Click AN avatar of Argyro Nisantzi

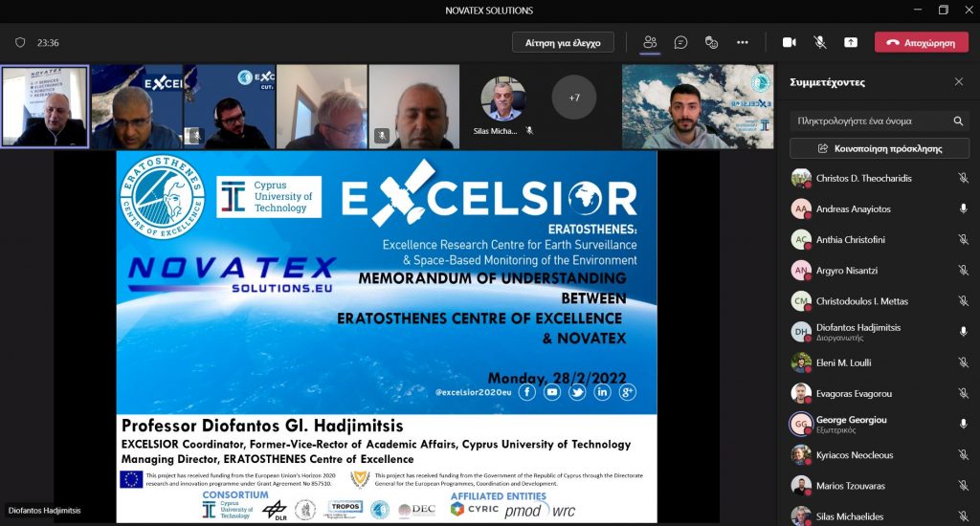click(x=801, y=271)
